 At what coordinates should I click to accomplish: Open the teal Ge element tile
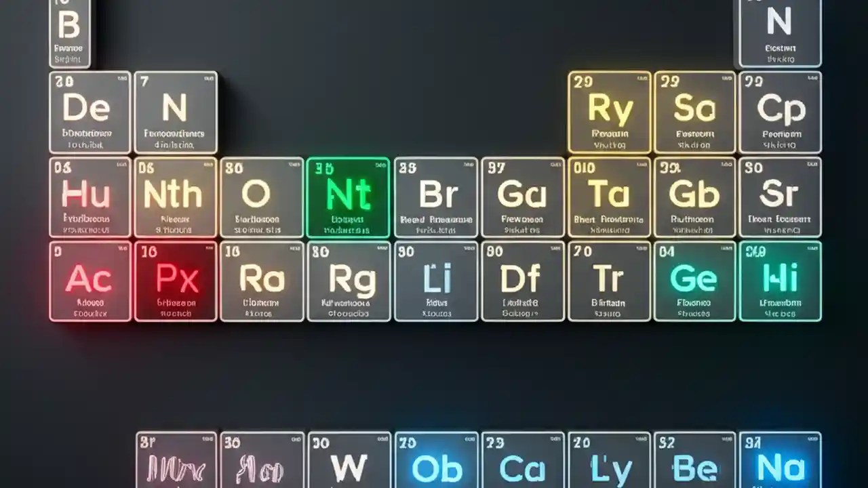point(694,280)
